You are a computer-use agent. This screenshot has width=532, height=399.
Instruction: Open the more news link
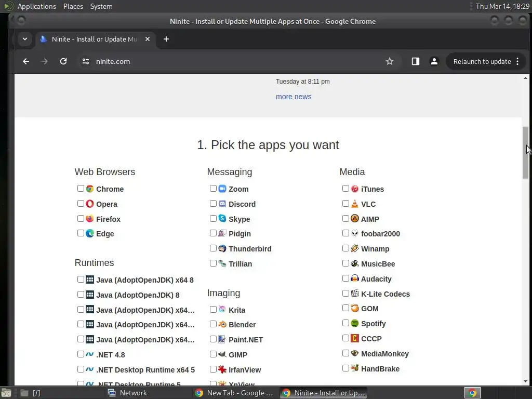[294, 97]
